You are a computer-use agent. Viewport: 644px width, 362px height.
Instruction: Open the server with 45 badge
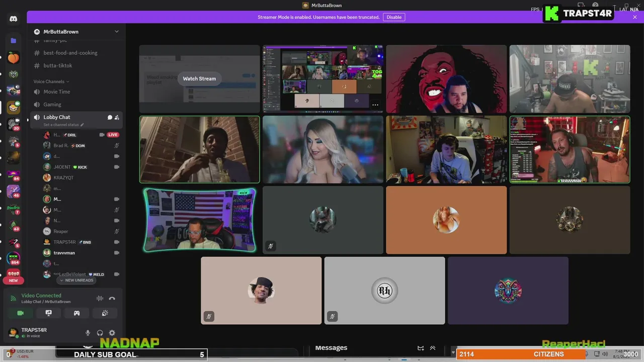coord(14,192)
